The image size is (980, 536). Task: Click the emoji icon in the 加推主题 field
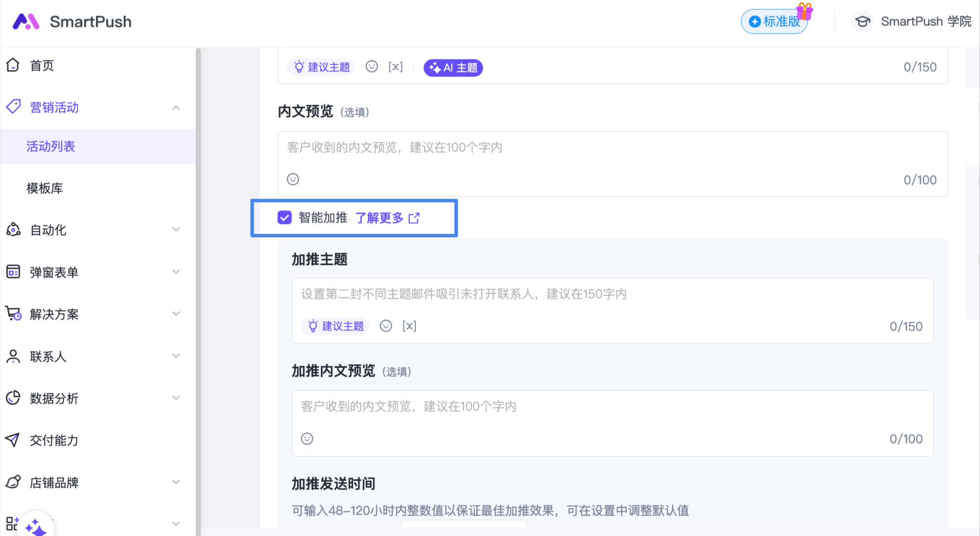point(386,326)
